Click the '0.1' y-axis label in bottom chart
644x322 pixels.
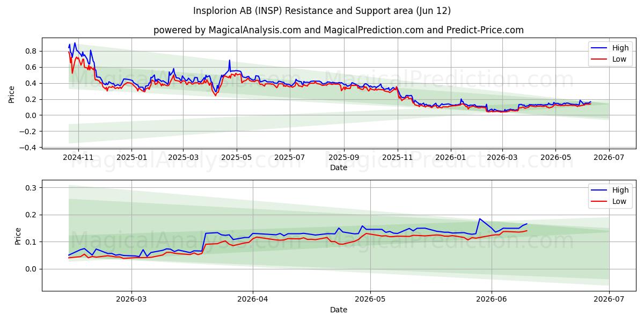[x=32, y=242]
